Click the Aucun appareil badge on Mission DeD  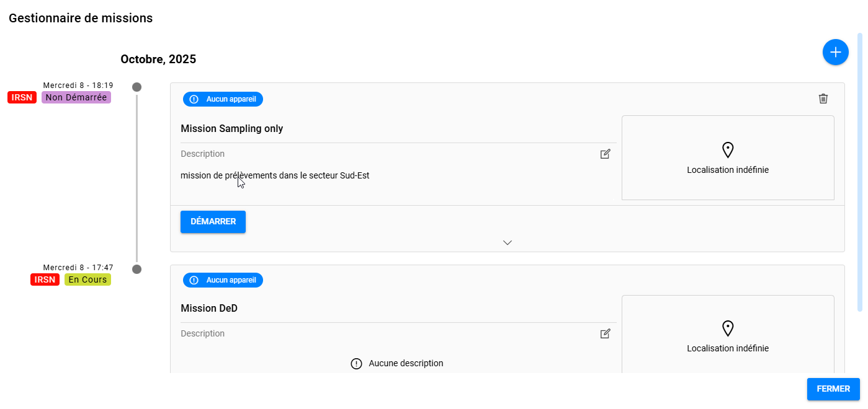pyautogui.click(x=223, y=280)
